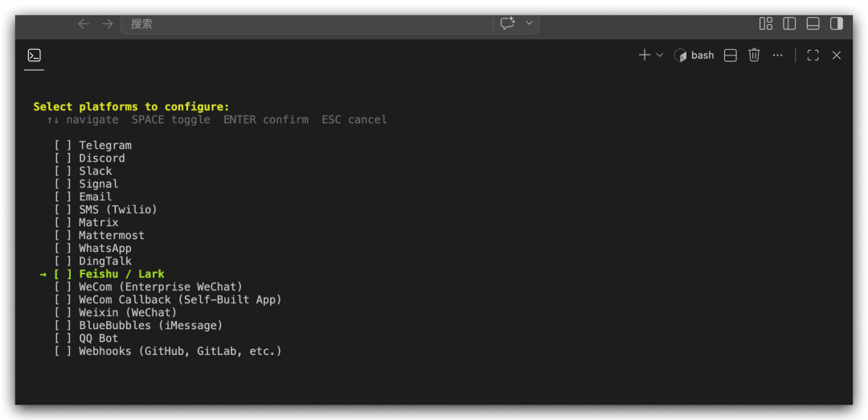
Task: Check the Telegram platform checkbox
Action: click(x=63, y=146)
